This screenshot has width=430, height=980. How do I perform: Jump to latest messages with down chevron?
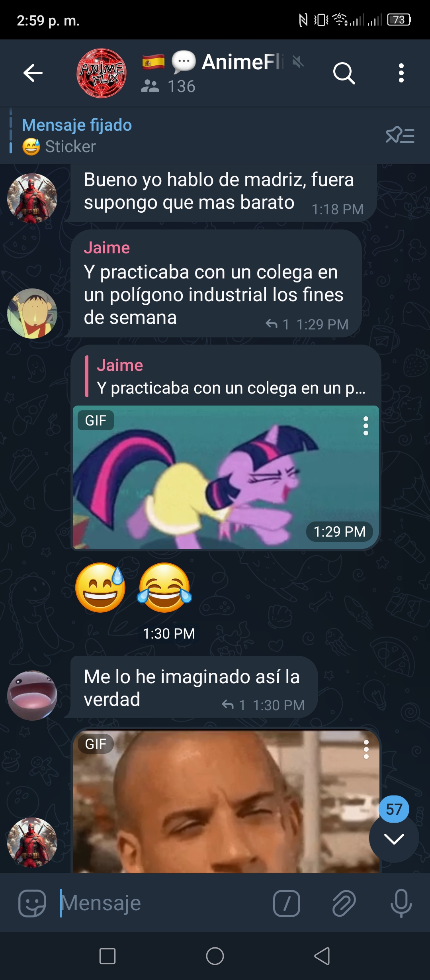(x=394, y=838)
